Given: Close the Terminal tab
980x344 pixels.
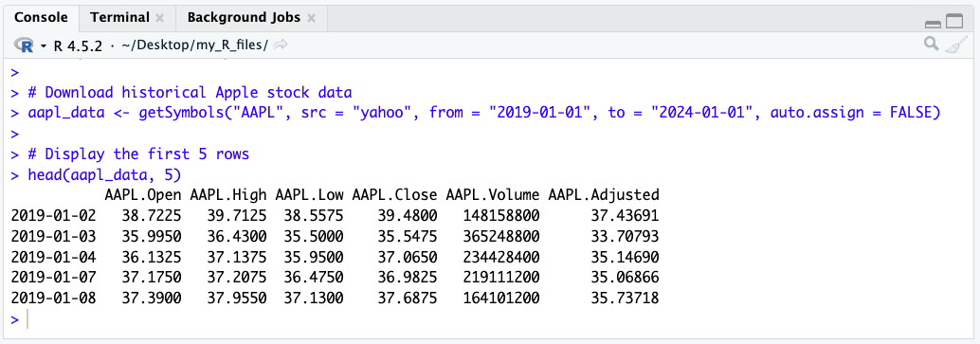Looking at the screenshot, I should coord(160,19).
